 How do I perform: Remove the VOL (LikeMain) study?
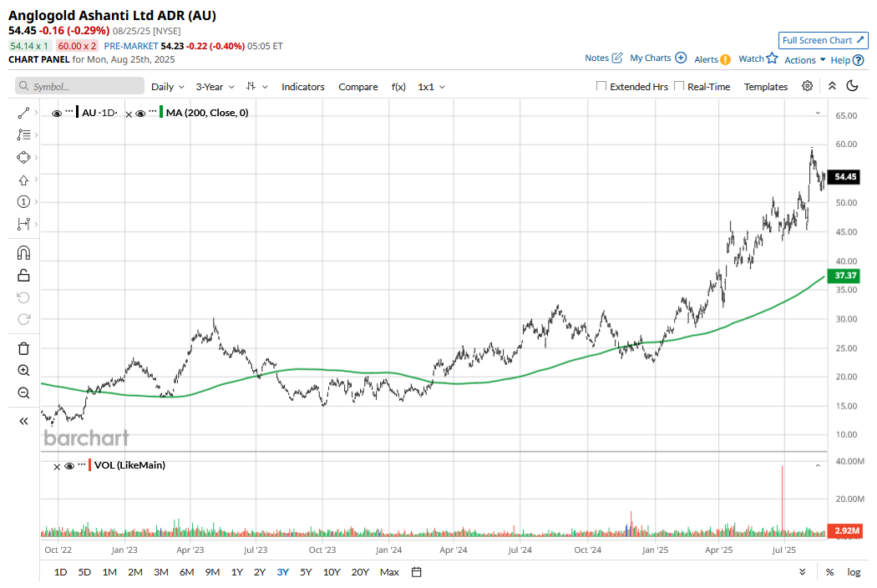[x=57, y=467]
